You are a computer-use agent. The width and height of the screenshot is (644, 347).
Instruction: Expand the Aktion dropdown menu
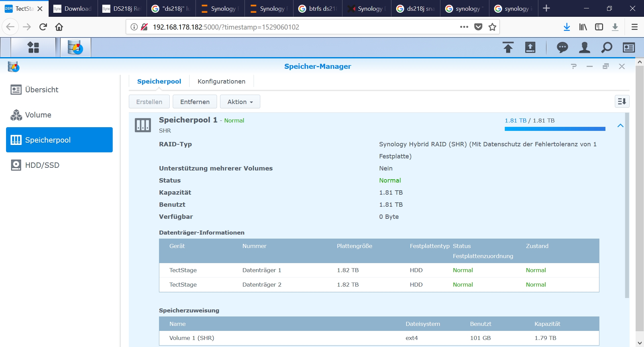click(240, 102)
